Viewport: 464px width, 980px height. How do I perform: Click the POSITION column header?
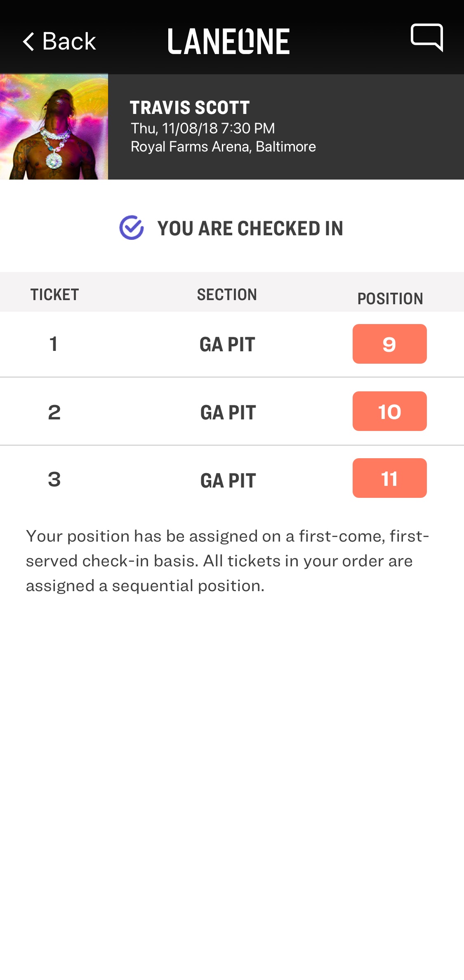tap(390, 298)
